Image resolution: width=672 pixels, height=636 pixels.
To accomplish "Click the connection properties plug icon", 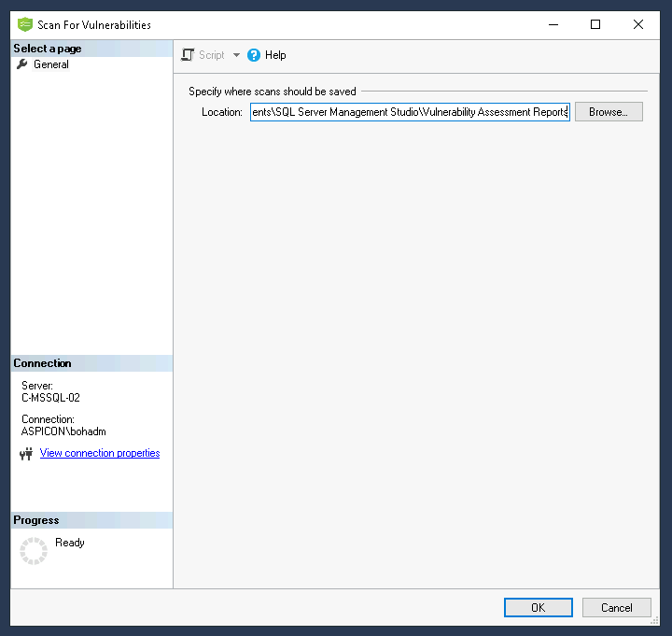I will click(26, 454).
